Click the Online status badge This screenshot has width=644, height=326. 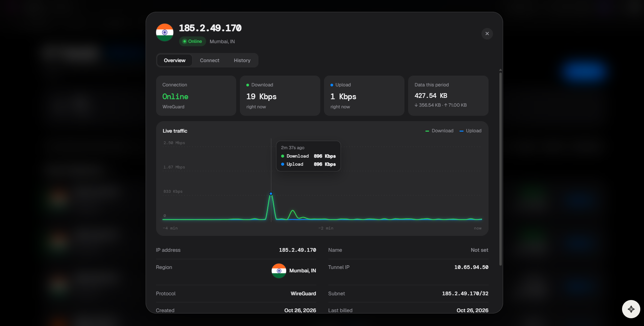(192, 42)
